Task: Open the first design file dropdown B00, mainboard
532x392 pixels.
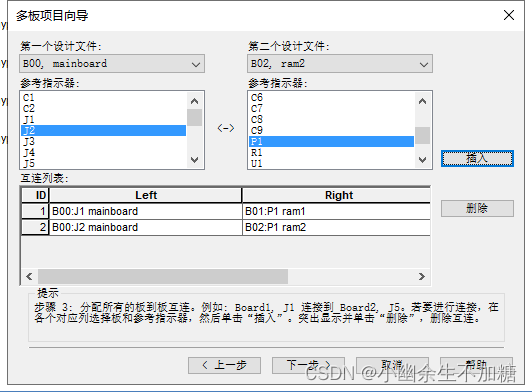Action: click(x=112, y=63)
